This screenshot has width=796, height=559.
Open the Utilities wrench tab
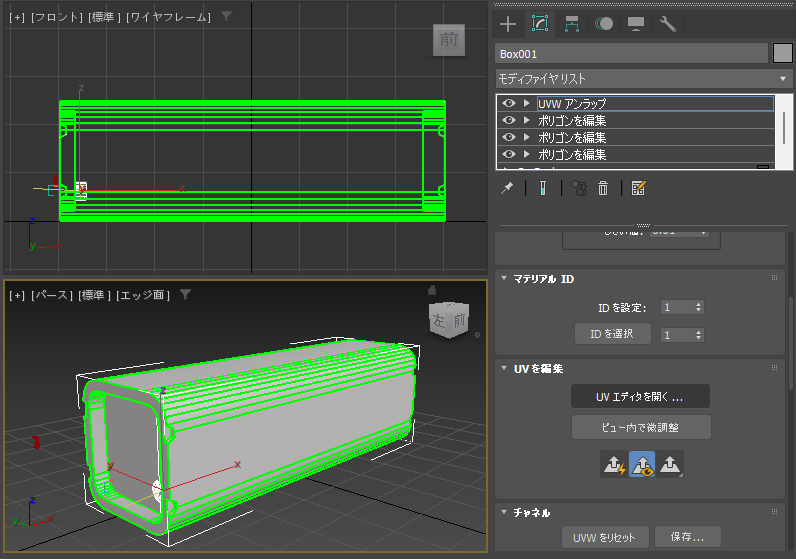pos(668,24)
